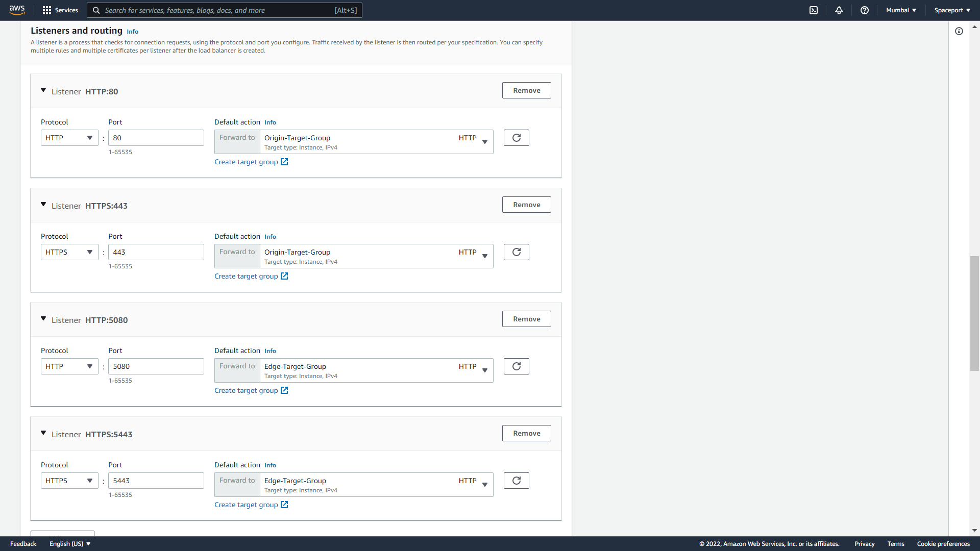Open Default action Info for HTTP:80
Viewport: 980px width, 551px height.
pyautogui.click(x=270, y=122)
